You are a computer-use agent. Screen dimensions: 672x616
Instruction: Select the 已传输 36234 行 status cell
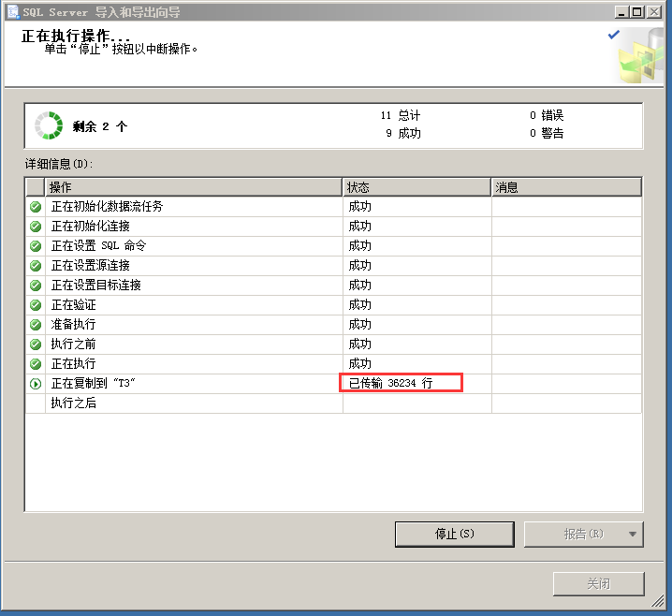[402, 384]
